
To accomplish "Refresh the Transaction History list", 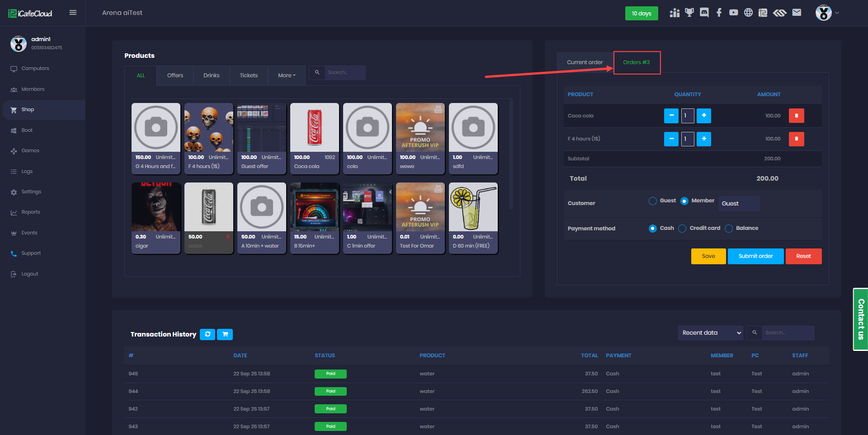I will [x=208, y=334].
